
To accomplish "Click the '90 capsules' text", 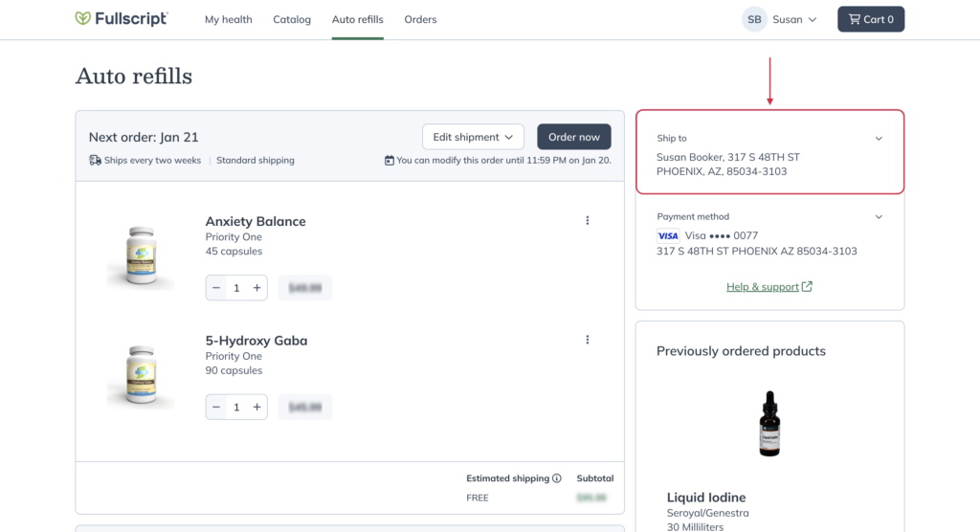I will (x=234, y=370).
